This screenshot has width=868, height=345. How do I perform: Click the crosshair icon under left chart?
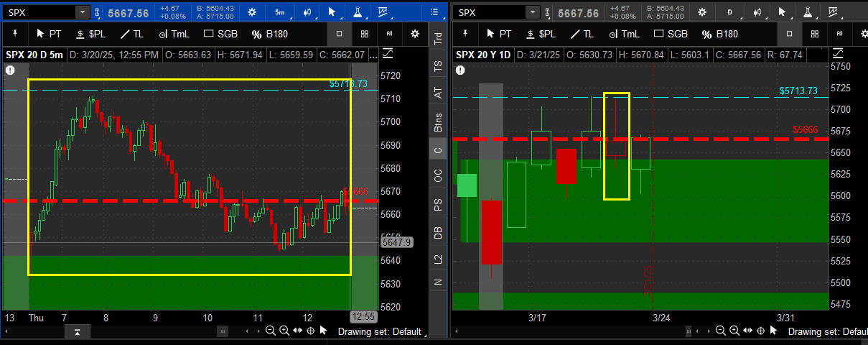pyautogui.click(x=310, y=331)
